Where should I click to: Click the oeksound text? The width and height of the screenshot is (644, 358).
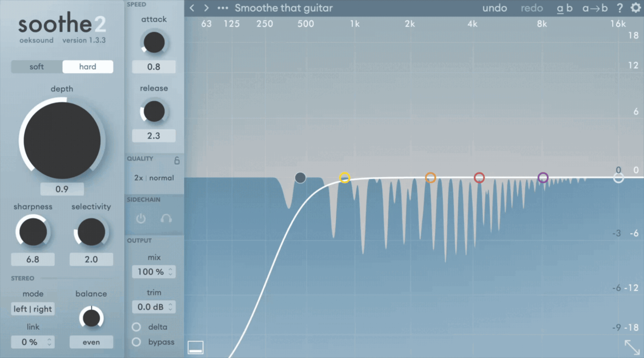36,40
